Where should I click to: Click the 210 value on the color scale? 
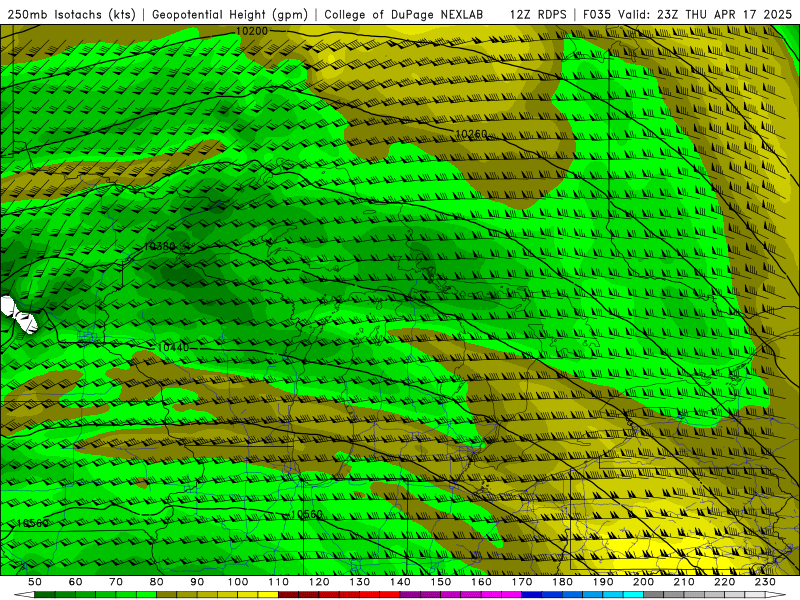tap(684, 582)
